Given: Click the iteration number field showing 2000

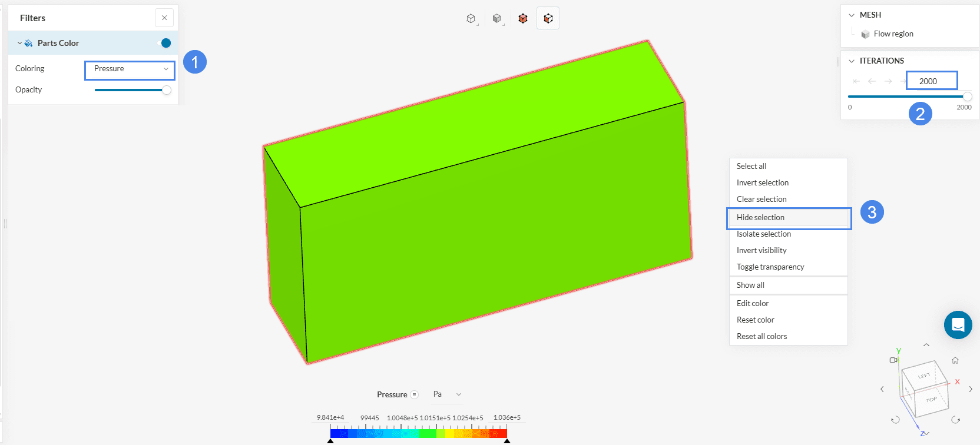Looking at the screenshot, I should tap(931, 81).
